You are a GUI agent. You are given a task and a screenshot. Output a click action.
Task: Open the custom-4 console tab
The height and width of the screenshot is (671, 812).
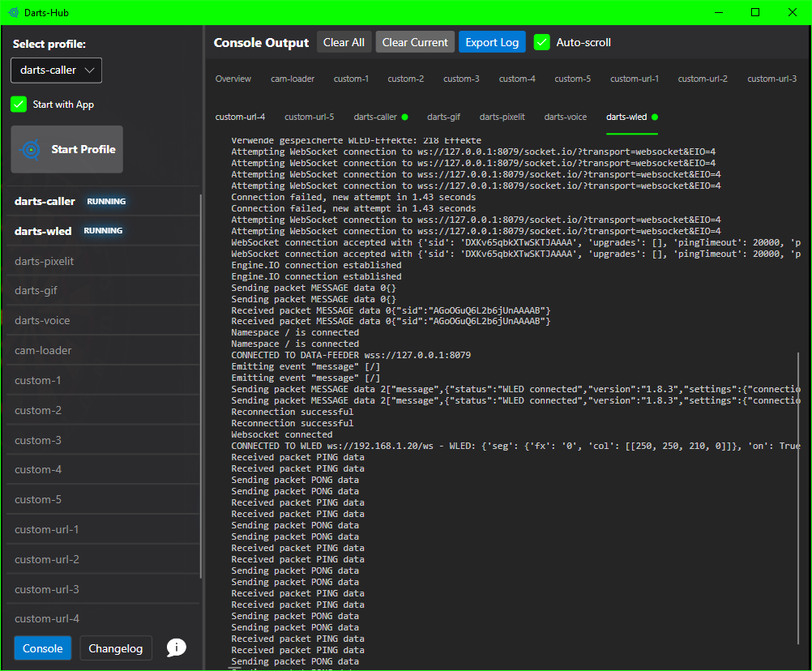coord(517,79)
